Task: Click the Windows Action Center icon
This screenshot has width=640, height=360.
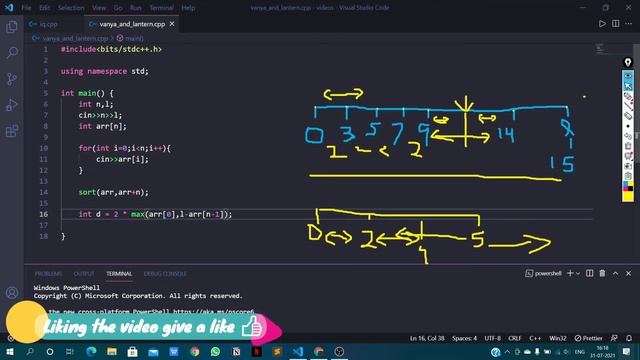Action: pos(627,351)
